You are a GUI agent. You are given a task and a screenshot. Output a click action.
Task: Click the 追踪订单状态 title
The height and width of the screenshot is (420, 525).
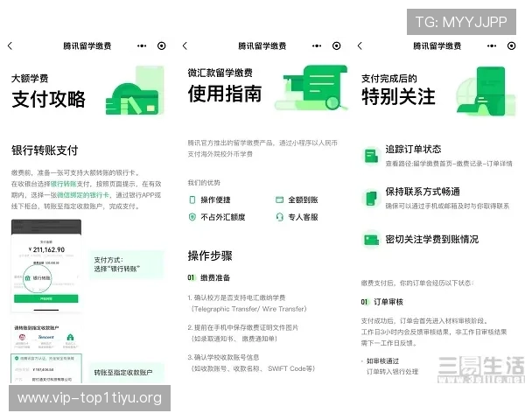point(413,149)
